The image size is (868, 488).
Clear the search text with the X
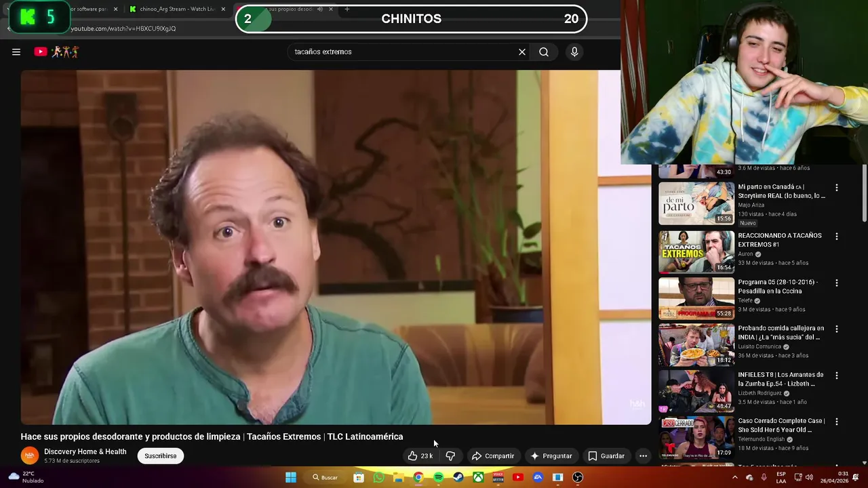point(522,52)
